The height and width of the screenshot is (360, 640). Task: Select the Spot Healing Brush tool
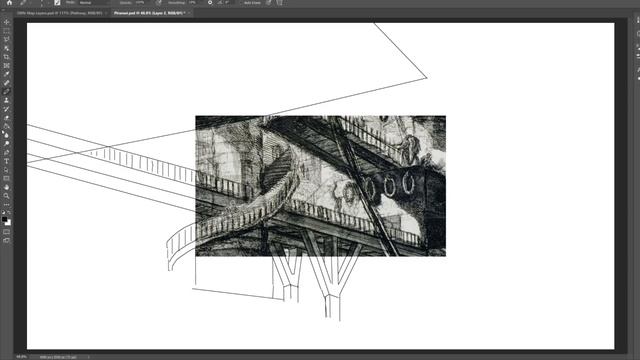[x=6, y=83]
